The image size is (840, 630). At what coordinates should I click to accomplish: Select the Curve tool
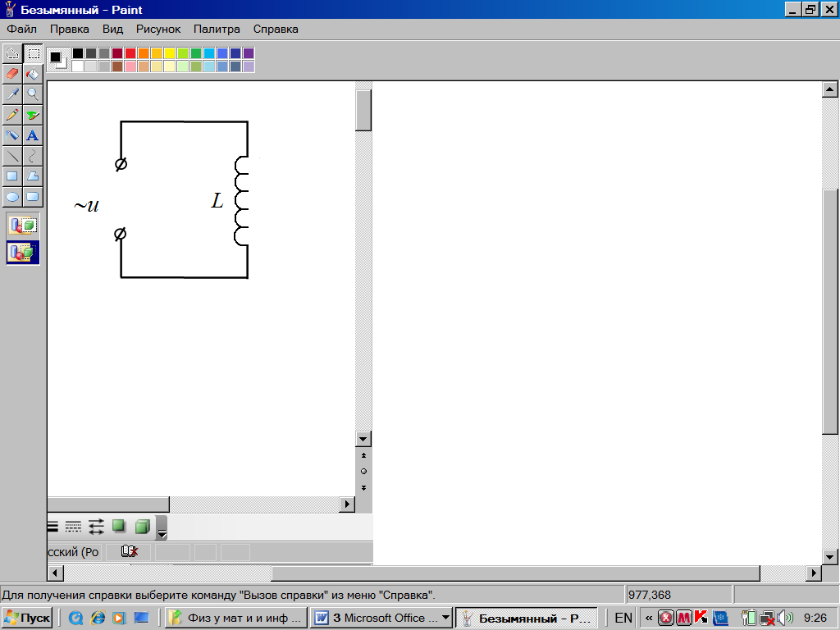tap(33, 156)
